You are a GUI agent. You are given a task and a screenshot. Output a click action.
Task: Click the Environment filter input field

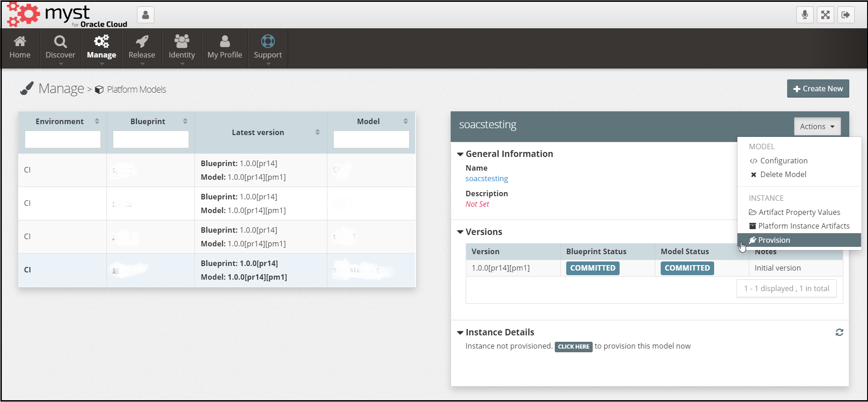pos(63,139)
